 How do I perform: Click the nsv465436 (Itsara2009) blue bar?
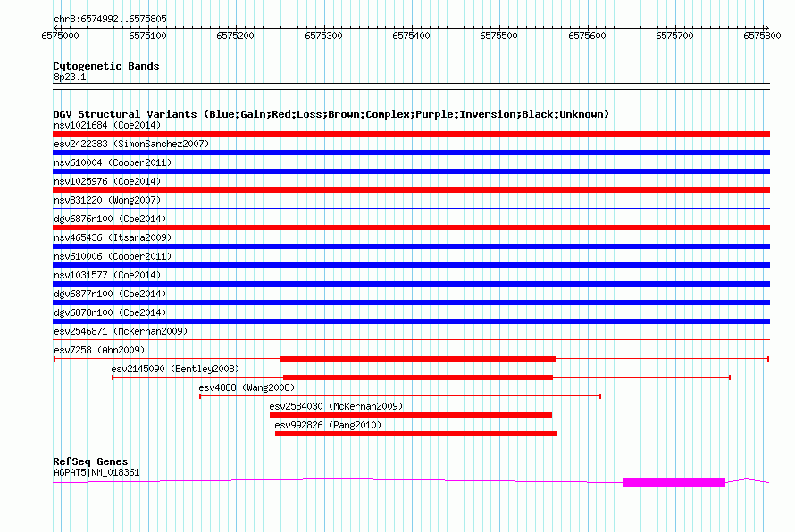(x=411, y=246)
